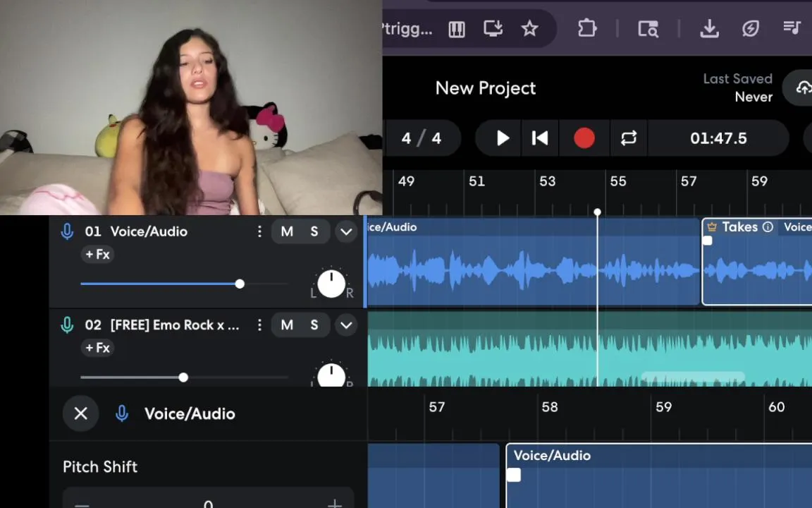Click bar 57 on the upper timeline ruler
Screen dimensions: 812x508
[x=689, y=181]
